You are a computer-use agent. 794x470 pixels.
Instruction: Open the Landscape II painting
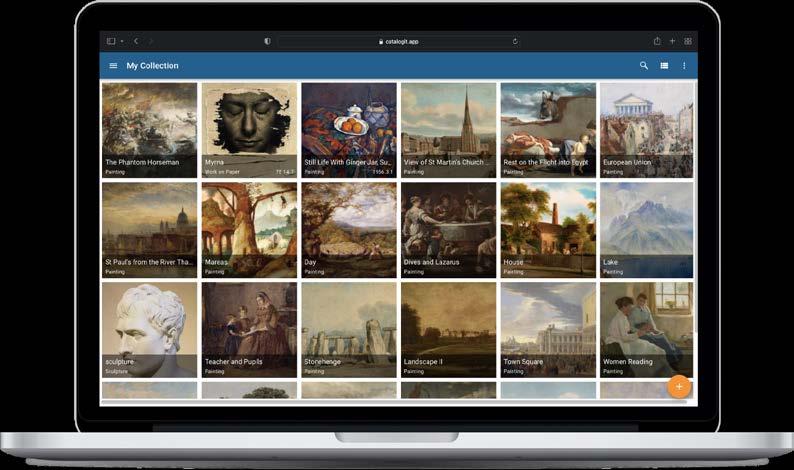point(449,330)
